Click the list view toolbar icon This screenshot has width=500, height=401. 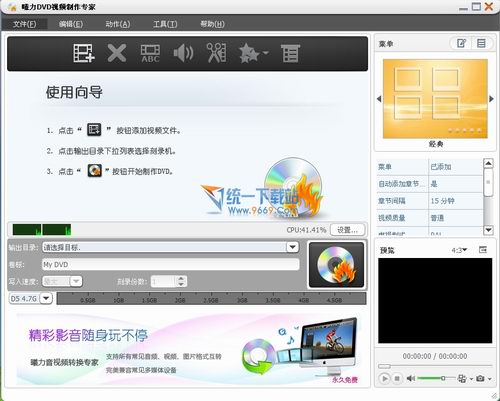[x=290, y=53]
